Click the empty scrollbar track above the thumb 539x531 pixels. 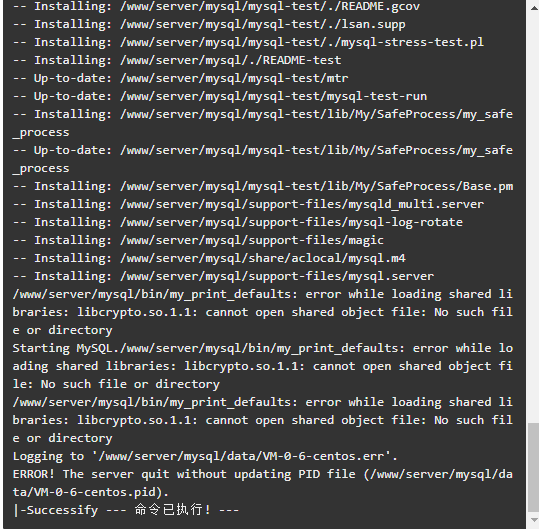click(534, 217)
